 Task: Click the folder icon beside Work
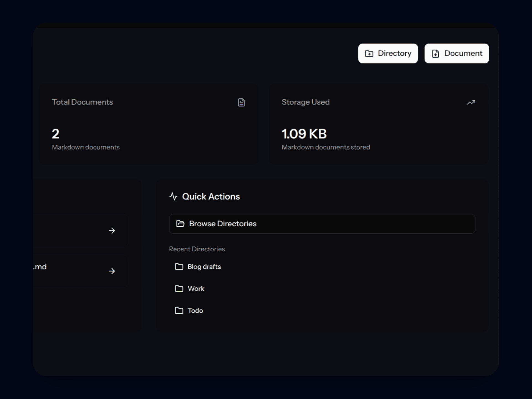[x=179, y=289]
